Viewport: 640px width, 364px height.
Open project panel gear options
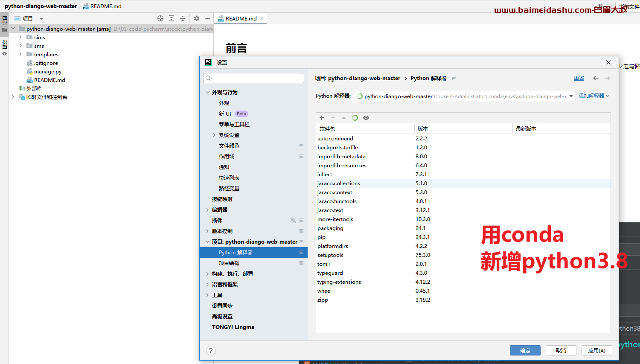[x=197, y=18]
